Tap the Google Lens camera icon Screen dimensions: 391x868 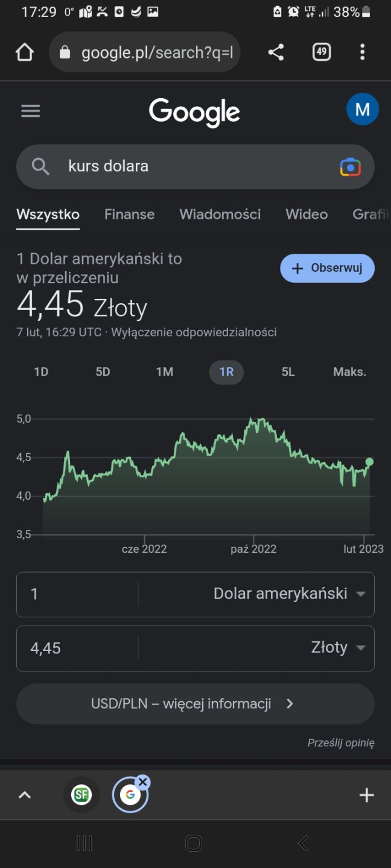coord(350,167)
